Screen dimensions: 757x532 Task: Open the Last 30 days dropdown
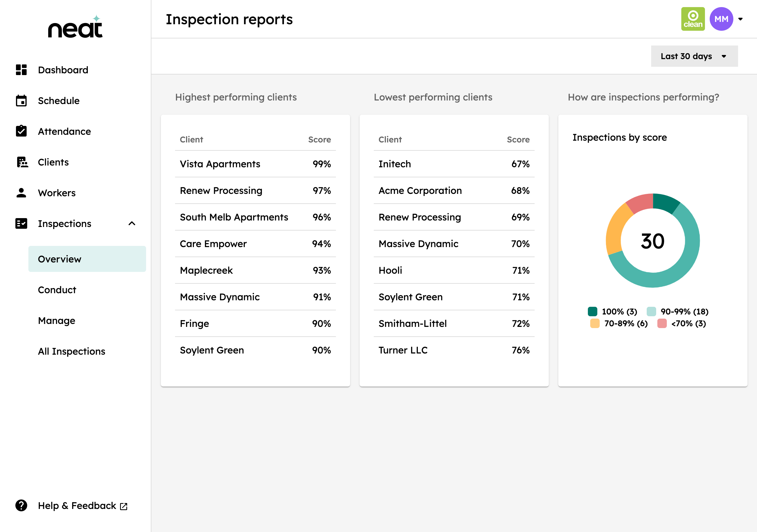(x=694, y=56)
